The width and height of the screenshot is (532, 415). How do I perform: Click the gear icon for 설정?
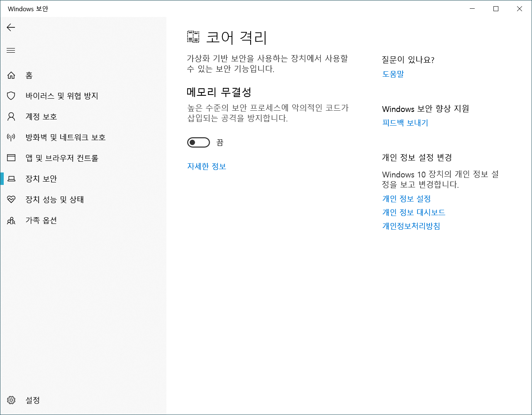coord(11,400)
